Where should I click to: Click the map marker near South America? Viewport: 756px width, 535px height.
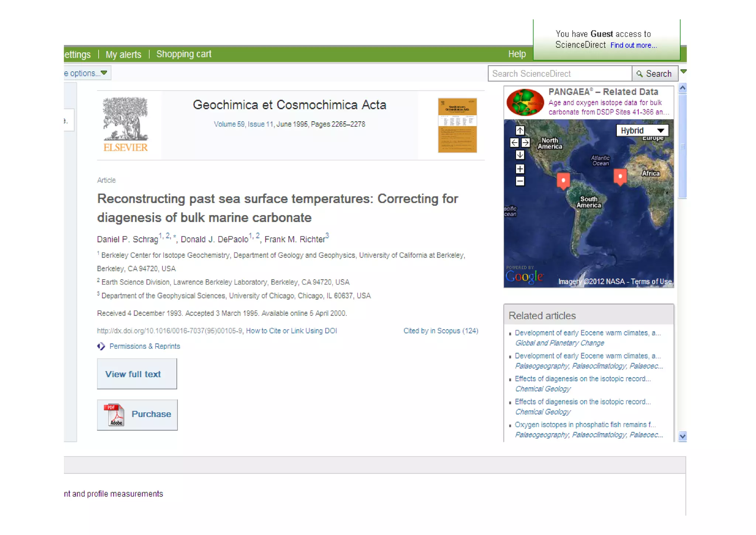pos(563,180)
